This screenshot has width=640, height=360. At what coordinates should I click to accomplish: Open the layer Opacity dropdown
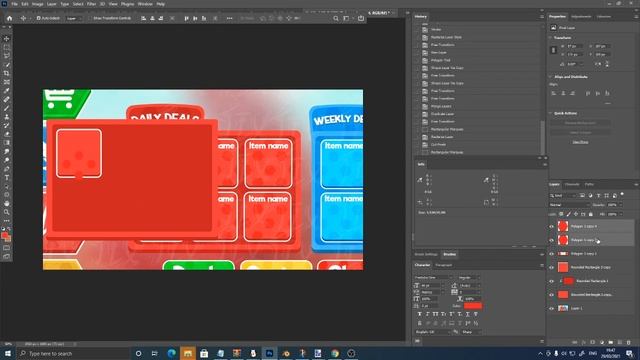[620, 205]
